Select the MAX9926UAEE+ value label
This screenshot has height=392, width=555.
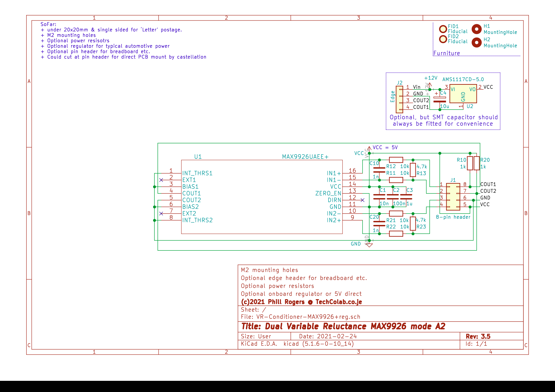click(x=305, y=157)
